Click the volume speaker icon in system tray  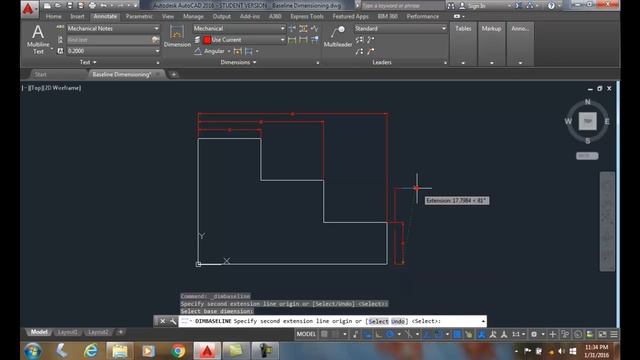562,351
